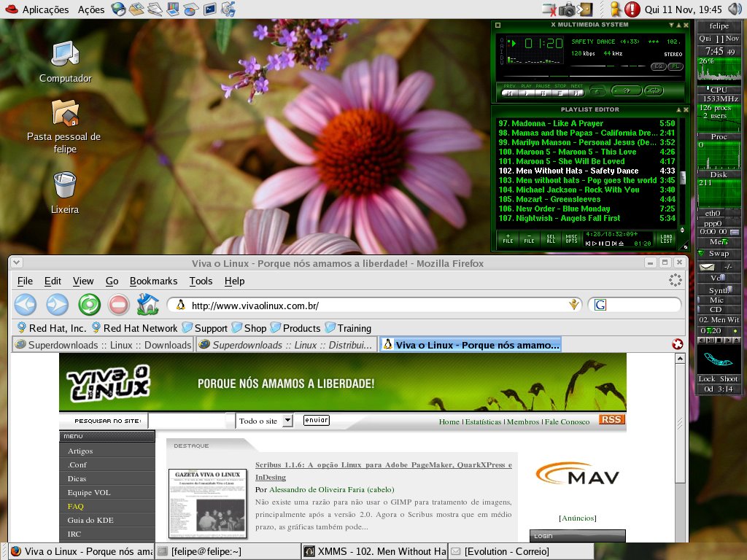The image size is (747, 560).
Task: Click the enviar search button
Action: point(317,420)
